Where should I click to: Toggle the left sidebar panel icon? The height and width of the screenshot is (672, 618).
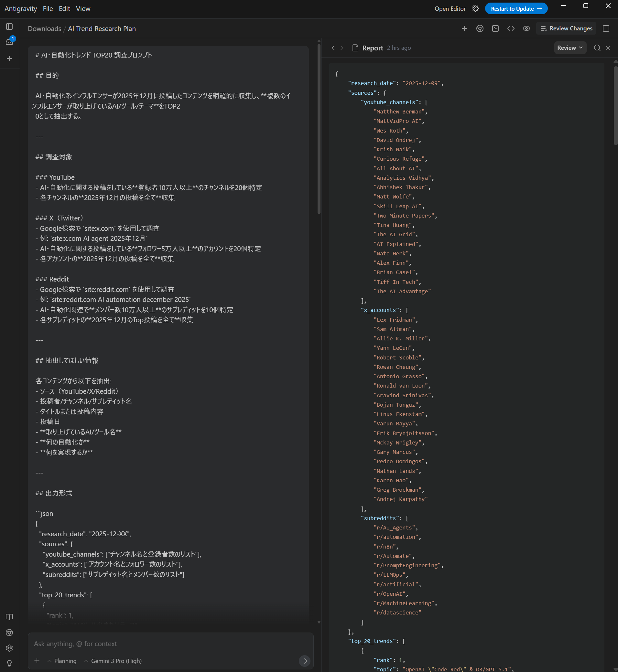tap(10, 27)
